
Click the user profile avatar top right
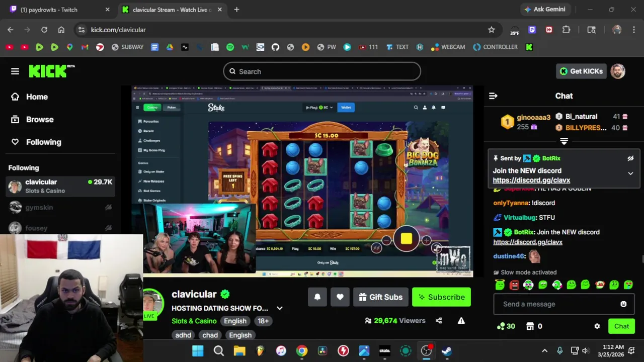click(618, 71)
